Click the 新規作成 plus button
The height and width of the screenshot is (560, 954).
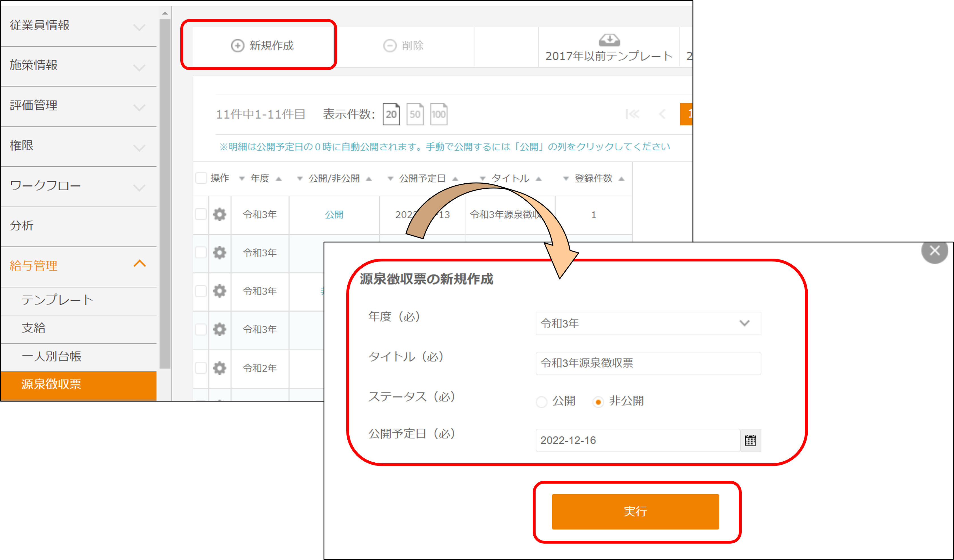coord(262,46)
